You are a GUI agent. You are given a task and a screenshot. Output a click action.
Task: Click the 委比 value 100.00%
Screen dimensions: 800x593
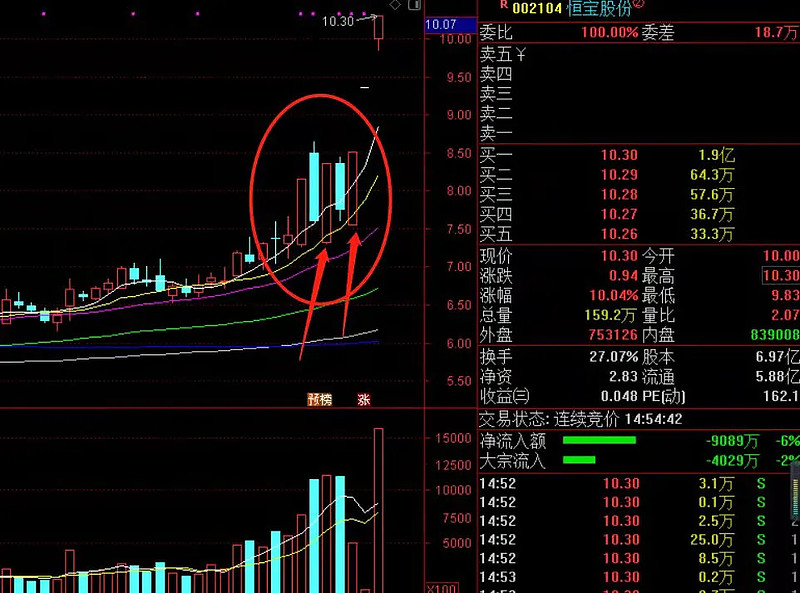coord(610,33)
